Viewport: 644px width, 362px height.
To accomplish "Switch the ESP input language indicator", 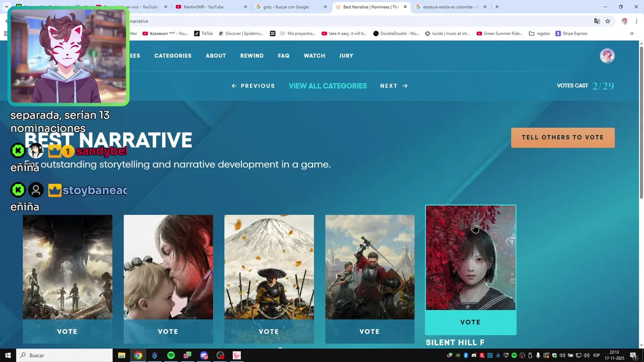I will click(x=596, y=355).
